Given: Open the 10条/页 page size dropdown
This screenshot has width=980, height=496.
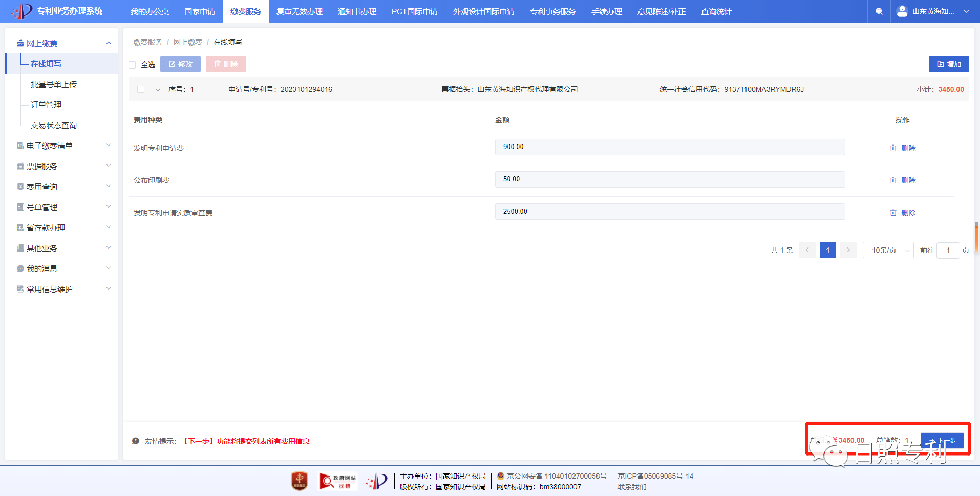Looking at the screenshot, I should (x=888, y=250).
